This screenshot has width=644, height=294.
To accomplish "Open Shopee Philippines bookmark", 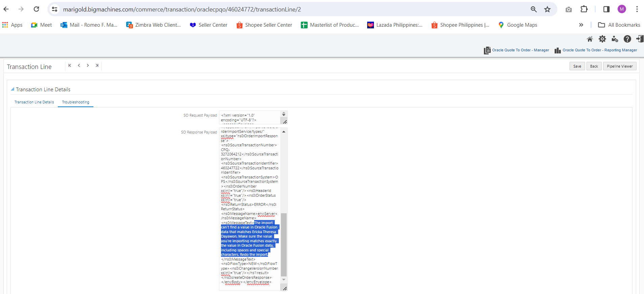I will tap(460, 25).
